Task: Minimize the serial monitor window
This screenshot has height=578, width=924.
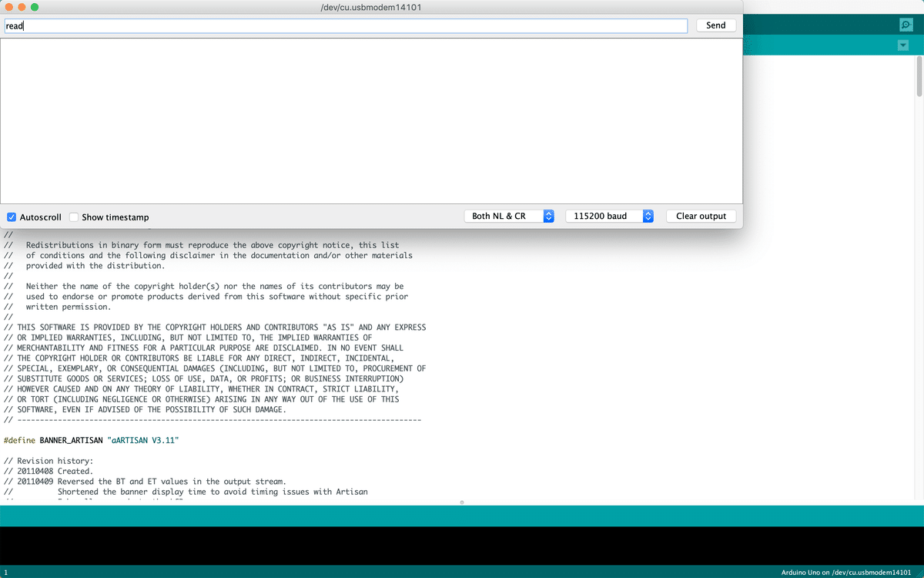Action: (x=21, y=7)
